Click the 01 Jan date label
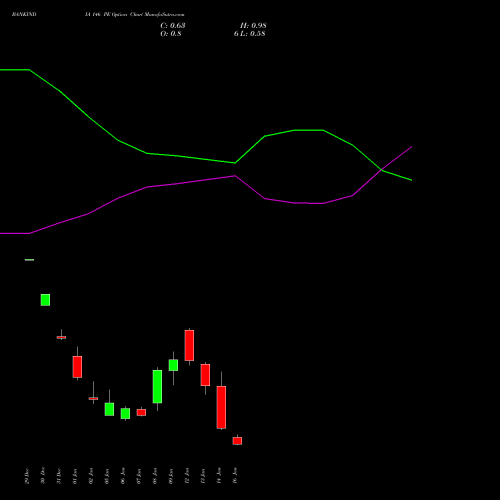The width and height of the screenshot is (500, 500). (x=75, y=476)
